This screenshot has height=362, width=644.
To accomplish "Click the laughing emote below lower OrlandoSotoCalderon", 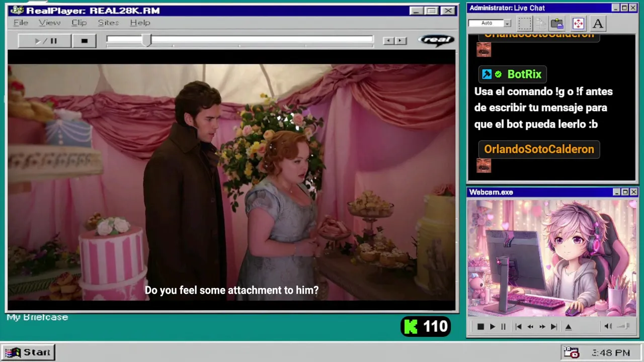I will 484,165.
